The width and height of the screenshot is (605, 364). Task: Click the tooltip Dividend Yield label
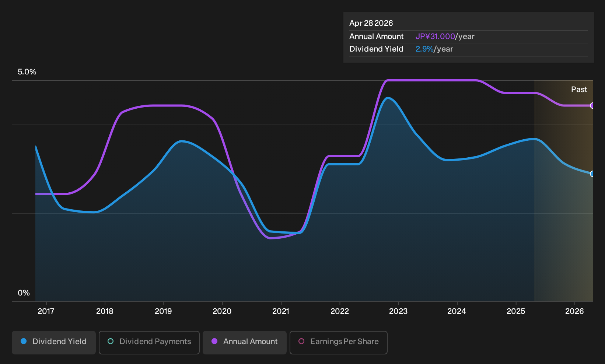point(376,49)
